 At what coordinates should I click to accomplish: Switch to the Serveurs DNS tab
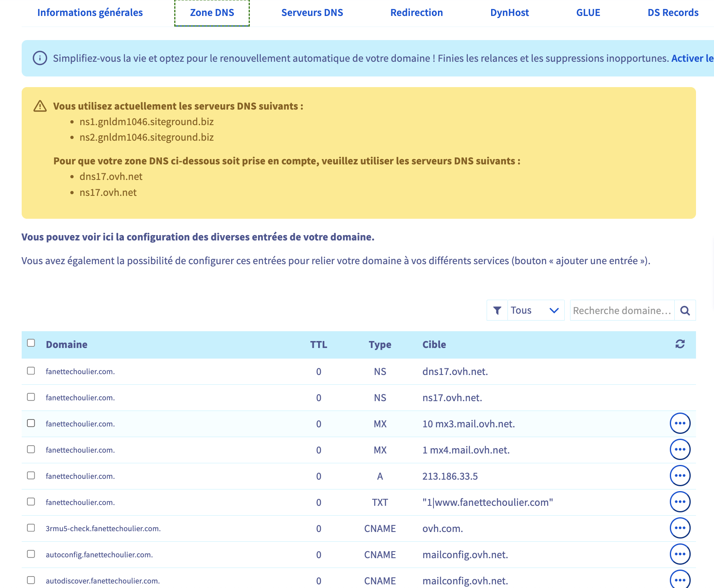click(x=312, y=13)
